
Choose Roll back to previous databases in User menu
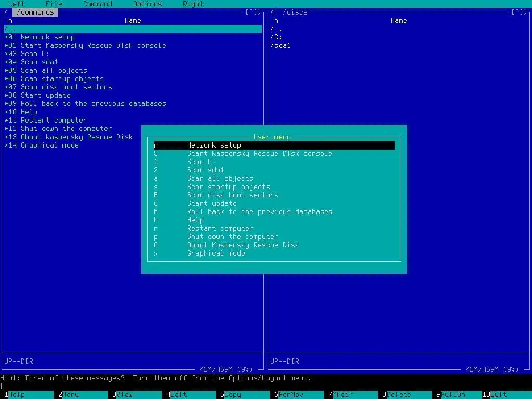click(x=274, y=212)
